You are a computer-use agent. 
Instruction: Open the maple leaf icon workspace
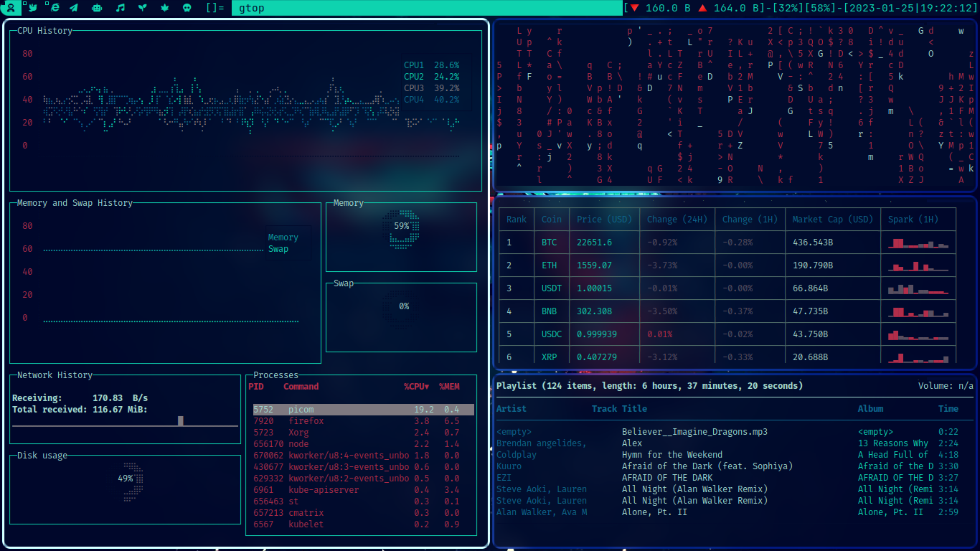(x=164, y=8)
